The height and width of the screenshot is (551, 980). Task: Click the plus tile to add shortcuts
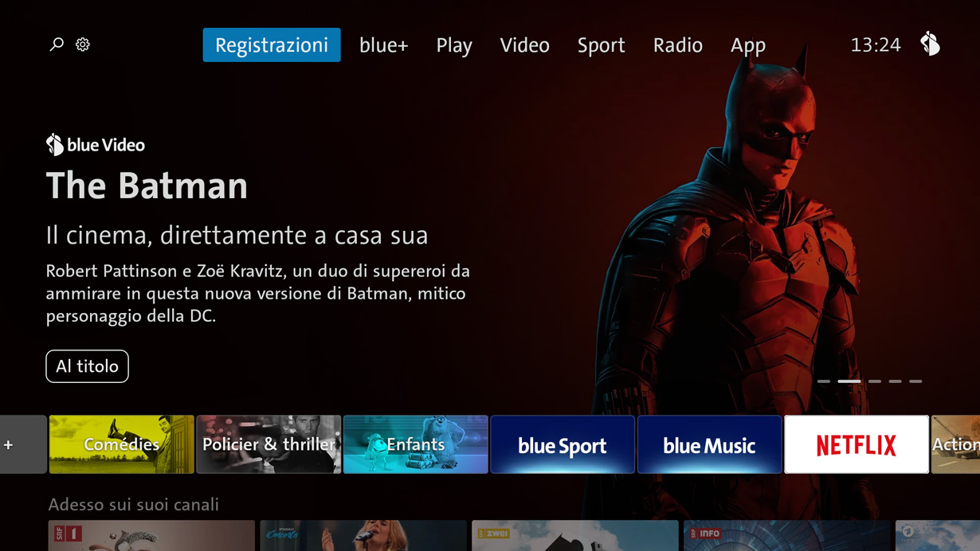pyautogui.click(x=23, y=444)
